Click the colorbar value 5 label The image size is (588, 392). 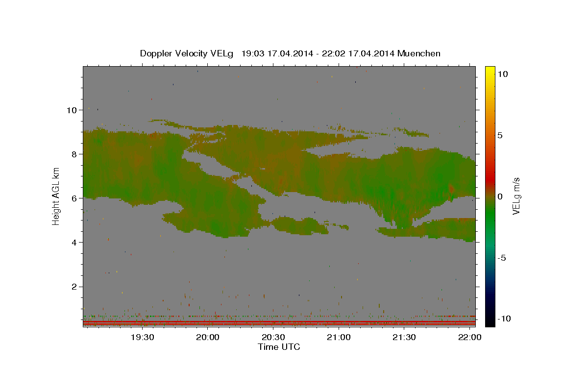[x=500, y=135]
